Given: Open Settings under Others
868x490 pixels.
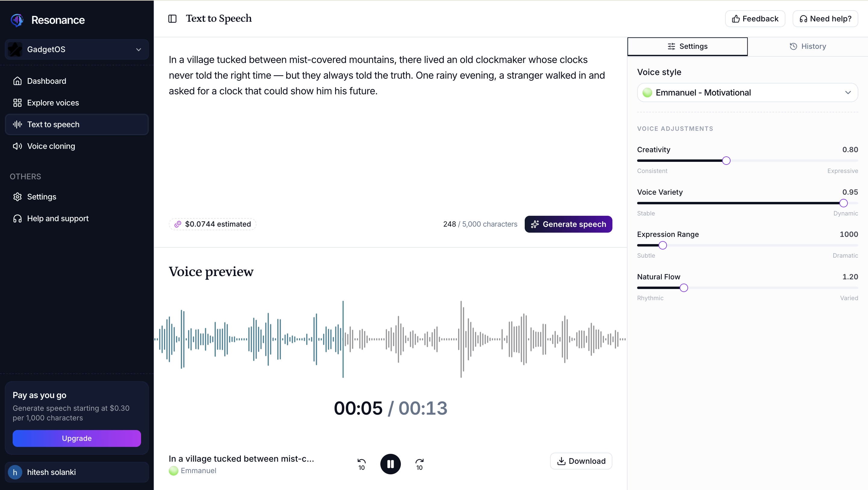Looking at the screenshot, I should pyautogui.click(x=77, y=197).
